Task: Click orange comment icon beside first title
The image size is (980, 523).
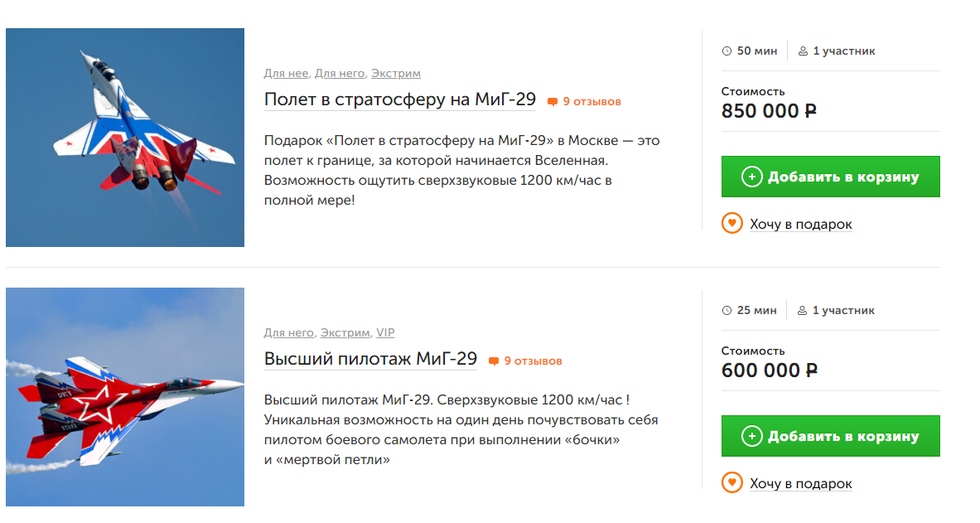Action: (553, 102)
